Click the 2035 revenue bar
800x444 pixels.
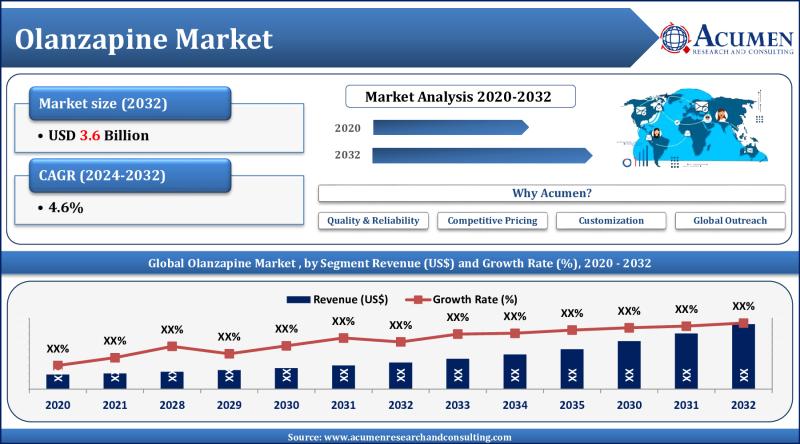(x=572, y=369)
